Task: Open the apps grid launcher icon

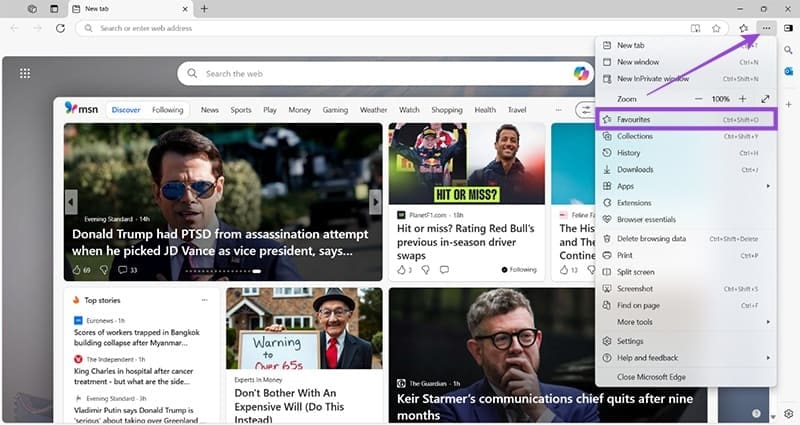Action: [x=25, y=73]
